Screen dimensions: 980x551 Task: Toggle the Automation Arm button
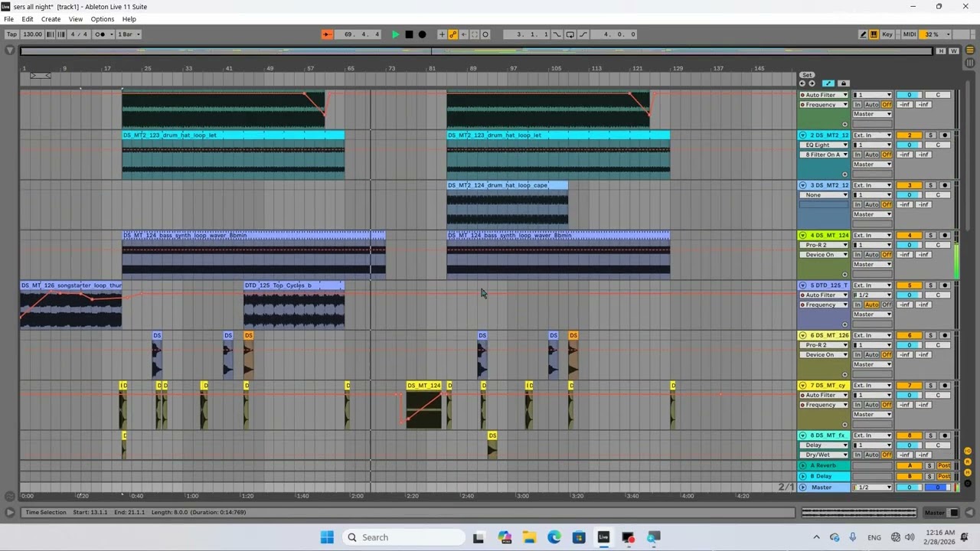coord(452,34)
